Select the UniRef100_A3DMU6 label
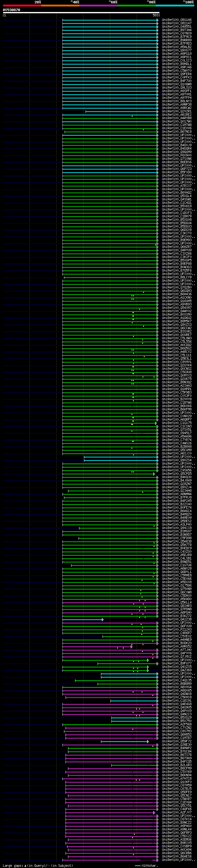Screen dimensions: 197x868 [177, 839]
